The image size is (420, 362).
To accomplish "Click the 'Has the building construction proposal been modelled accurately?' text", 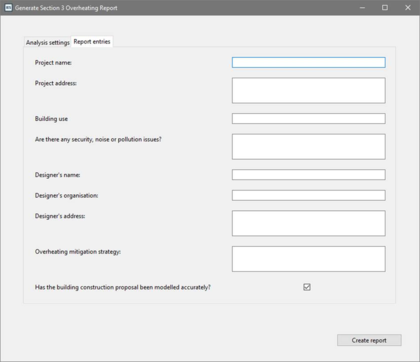I will click(x=123, y=287).
